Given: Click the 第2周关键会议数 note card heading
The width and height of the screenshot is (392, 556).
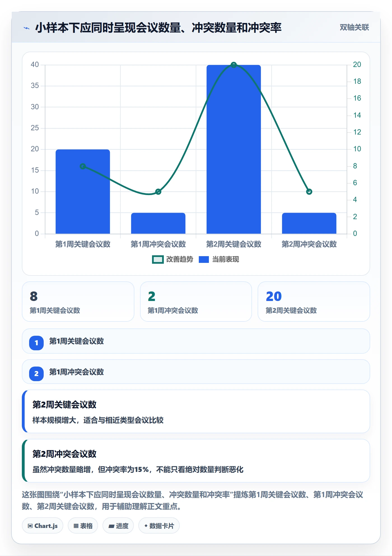Looking at the screenshot, I should click(x=64, y=404).
